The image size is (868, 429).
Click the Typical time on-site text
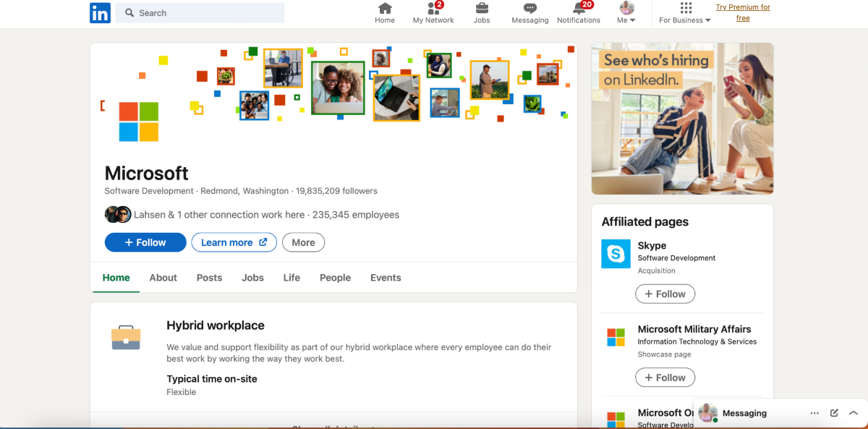click(212, 379)
